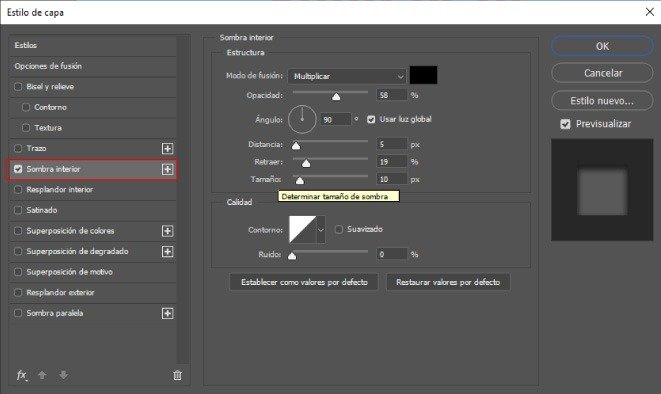Click the Cancelar button
The height and width of the screenshot is (394, 661).
pos(602,73)
